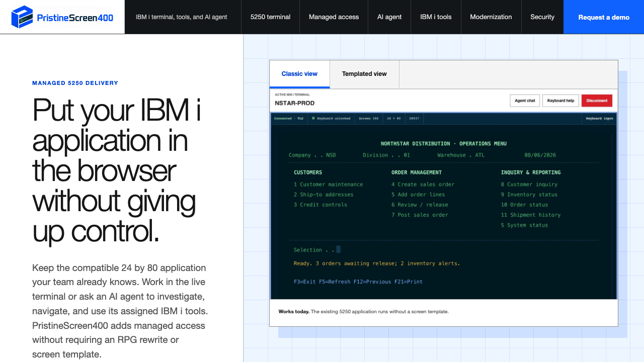Image resolution: width=644 pixels, height=362 pixels.
Task: Switch to the Templated view tab
Action: (x=364, y=74)
